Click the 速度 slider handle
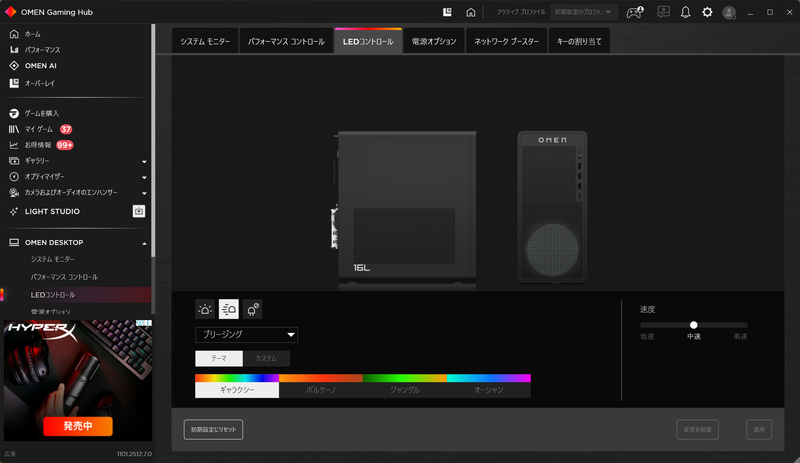This screenshot has width=800, height=463. pos(693,325)
